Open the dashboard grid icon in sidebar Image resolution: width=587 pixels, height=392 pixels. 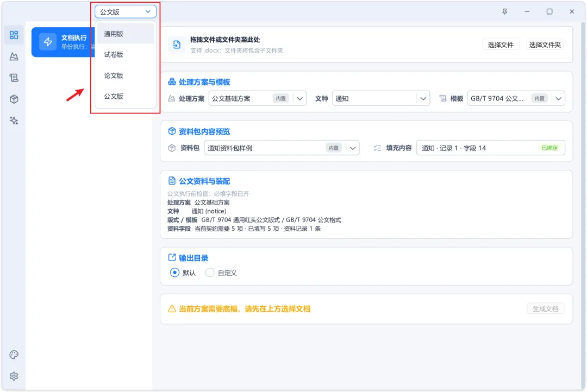[14, 35]
